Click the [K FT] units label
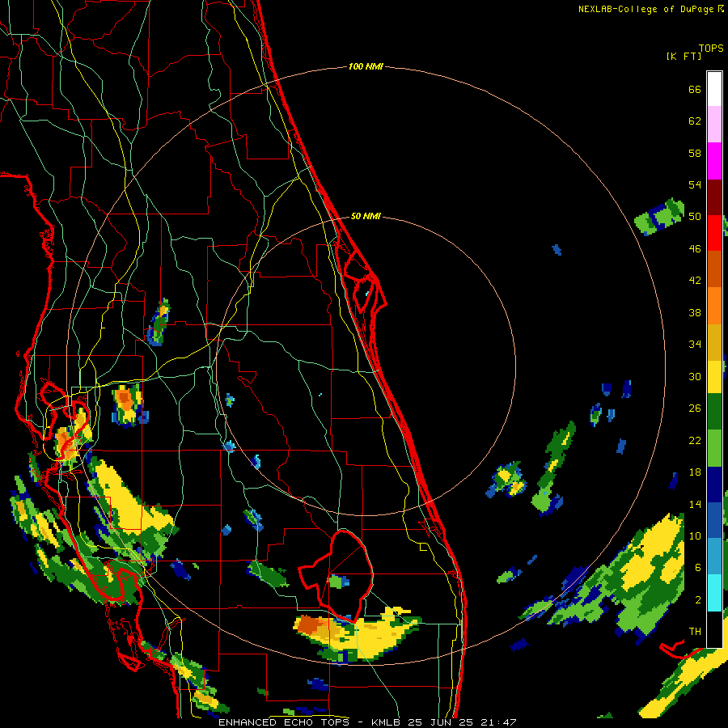This screenshot has height=728, width=728. [684, 56]
